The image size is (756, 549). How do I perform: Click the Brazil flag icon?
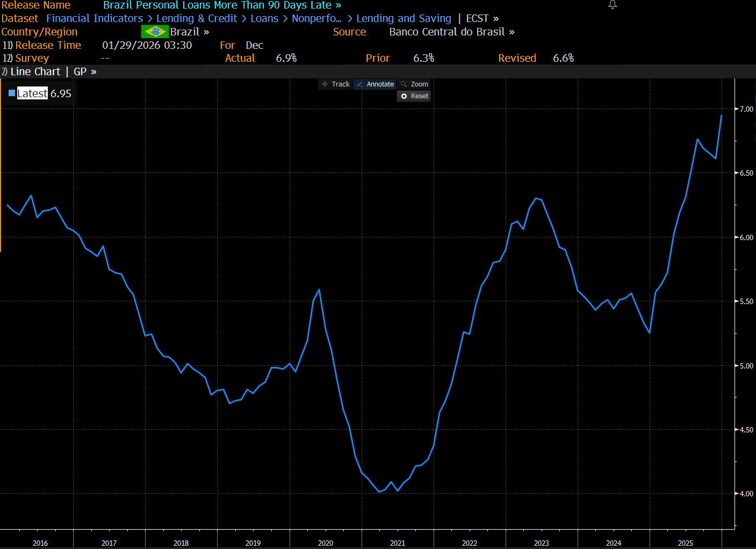[x=155, y=32]
